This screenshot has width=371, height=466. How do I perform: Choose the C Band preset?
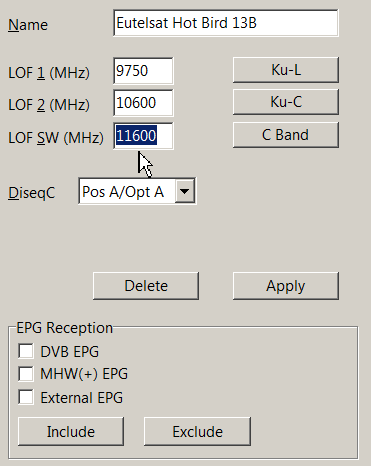286,135
